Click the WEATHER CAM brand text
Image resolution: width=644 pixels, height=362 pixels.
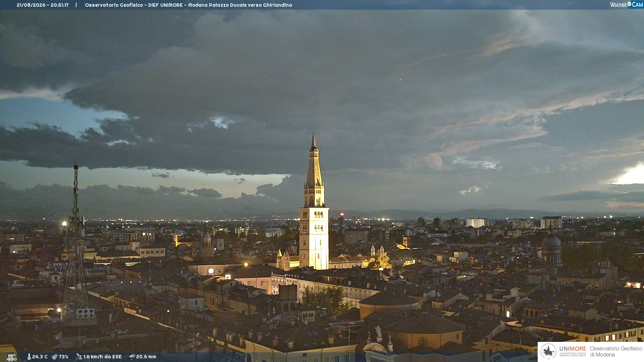click(627, 5)
